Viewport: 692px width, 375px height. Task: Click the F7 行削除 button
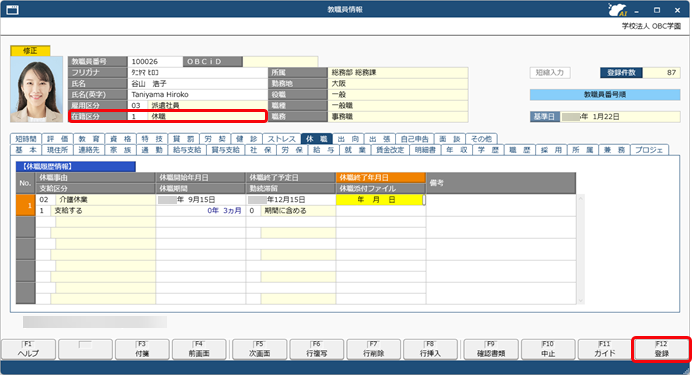[x=373, y=349]
